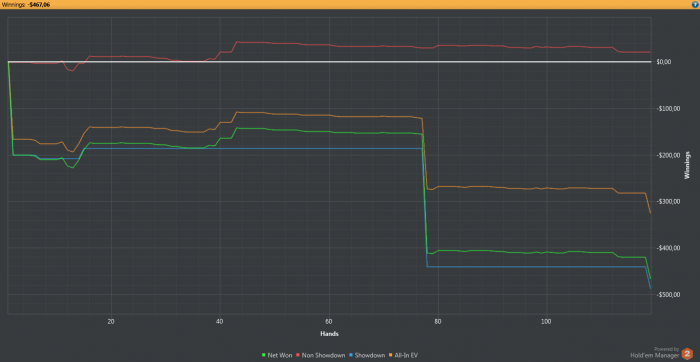Click the help icon in the title bar
The image size is (700, 362).
coord(694,4)
